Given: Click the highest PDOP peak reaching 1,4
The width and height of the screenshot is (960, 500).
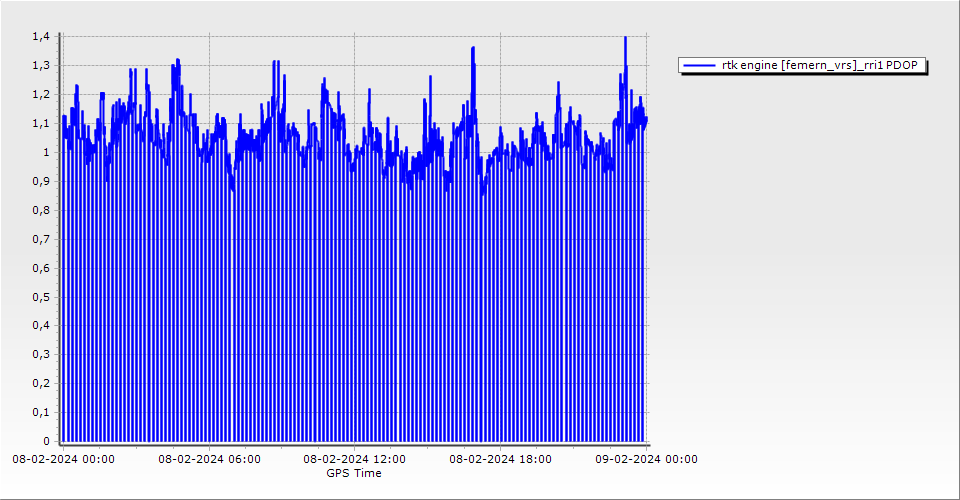Looking at the screenshot, I should coord(625,39).
